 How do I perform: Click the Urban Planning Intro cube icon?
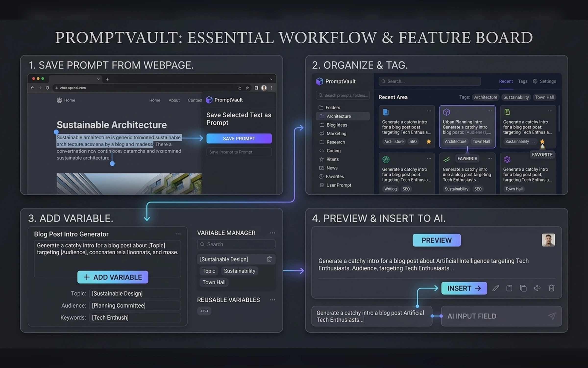[446, 112]
